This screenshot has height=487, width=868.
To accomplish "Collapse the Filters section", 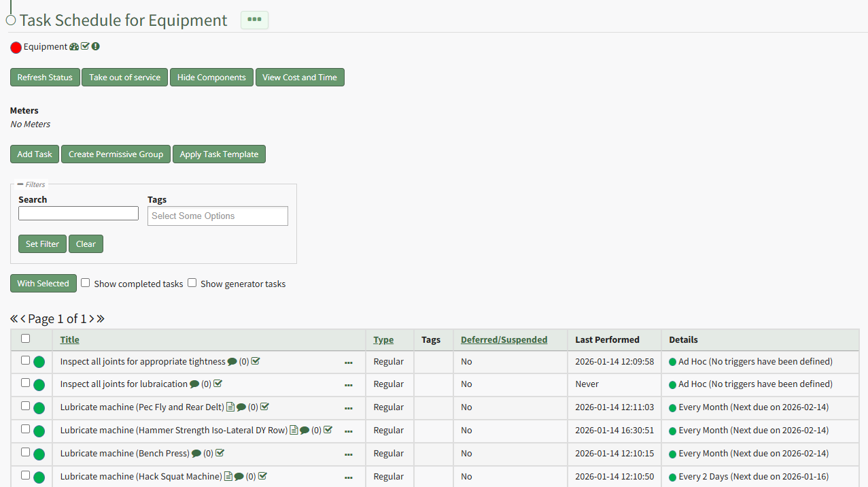I will pos(20,184).
